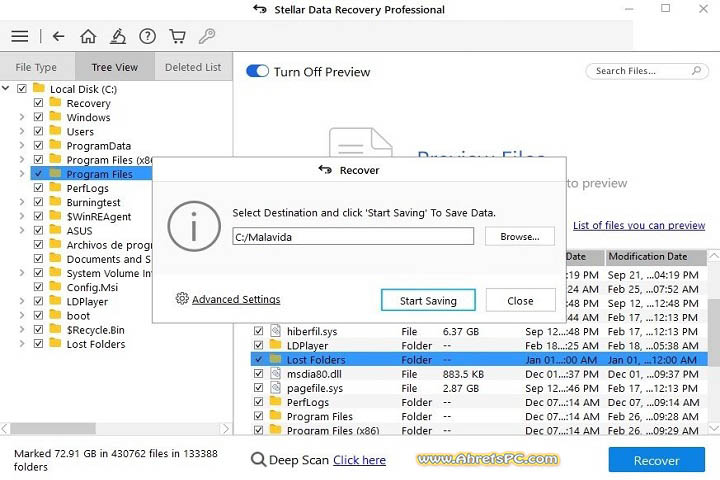This screenshot has height=480, width=720.
Task: Click the Search Files box
Action: click(647, 71)
